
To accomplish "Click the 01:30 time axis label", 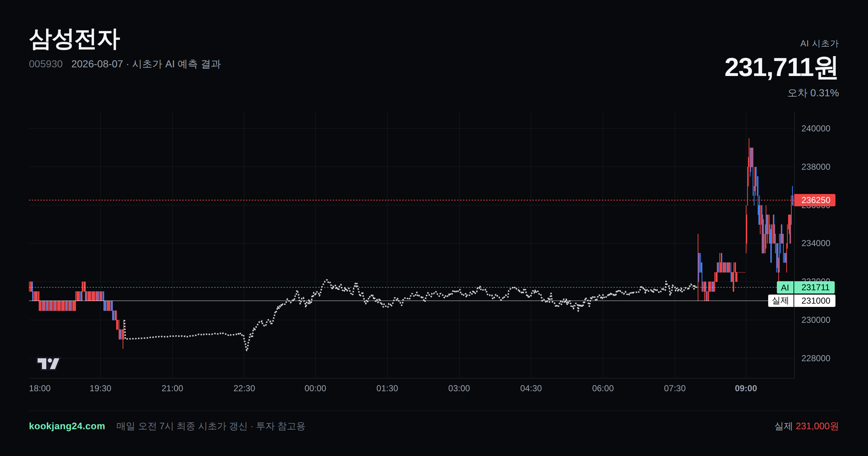I will (387, 388).
